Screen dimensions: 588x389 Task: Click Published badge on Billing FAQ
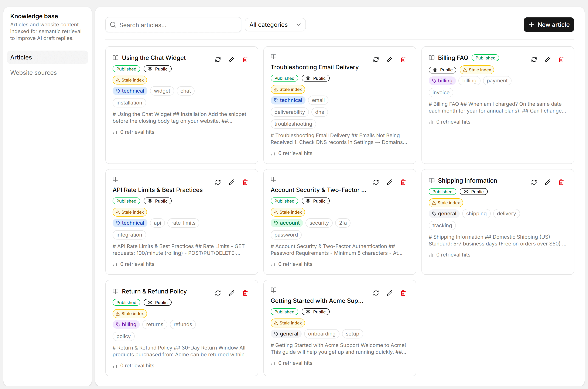click(x=485, y=58)
